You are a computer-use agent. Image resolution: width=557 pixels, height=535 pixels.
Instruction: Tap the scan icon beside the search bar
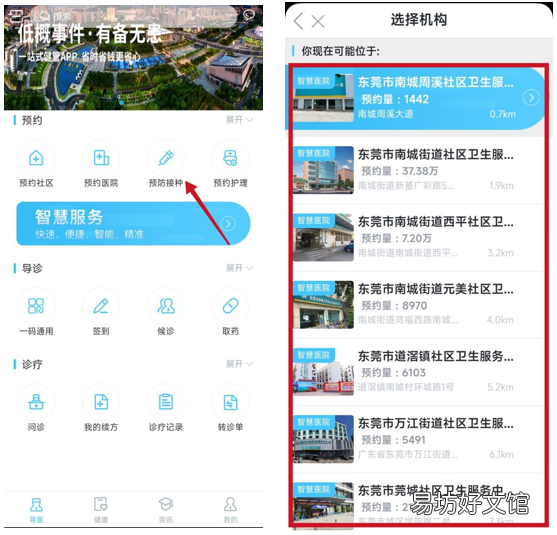(16, 16)
